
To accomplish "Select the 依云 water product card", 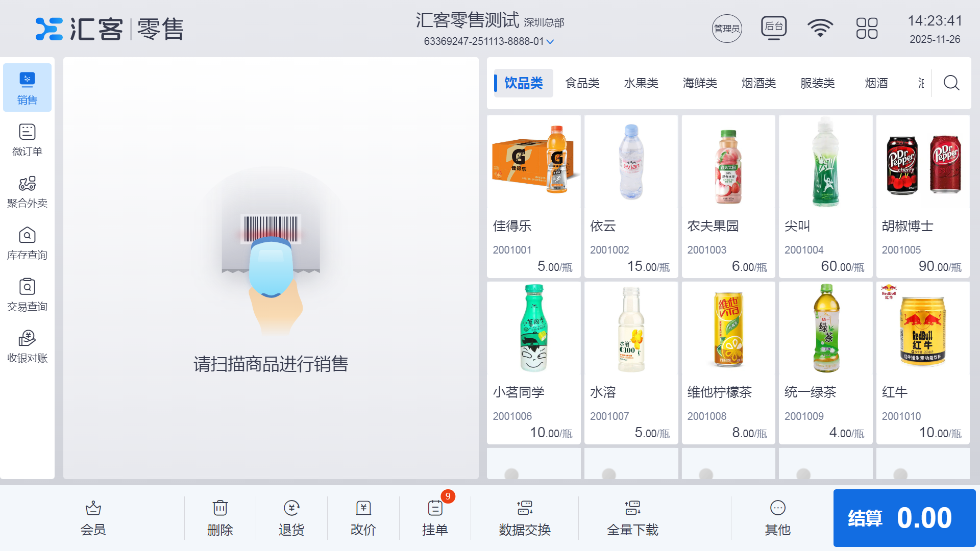I will [x=631, y=196].
